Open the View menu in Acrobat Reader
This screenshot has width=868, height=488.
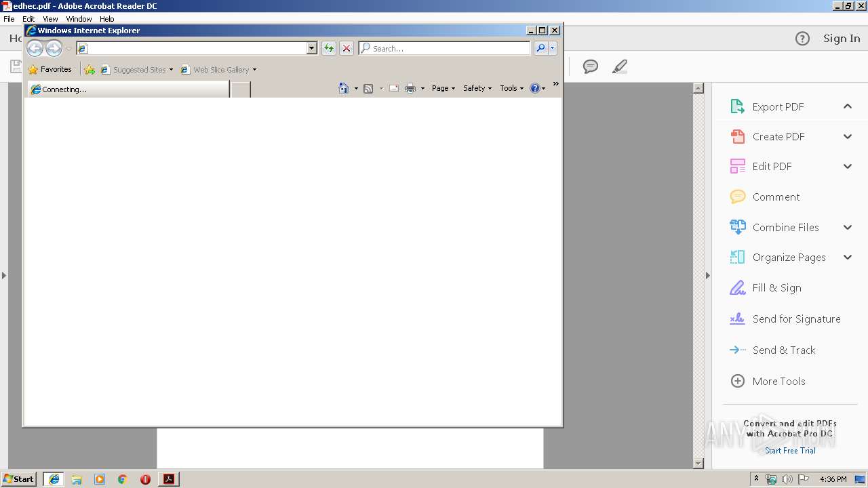50,19
